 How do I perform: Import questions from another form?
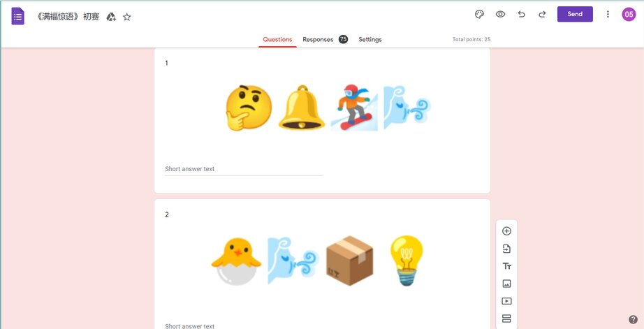[x=507, y=249]
